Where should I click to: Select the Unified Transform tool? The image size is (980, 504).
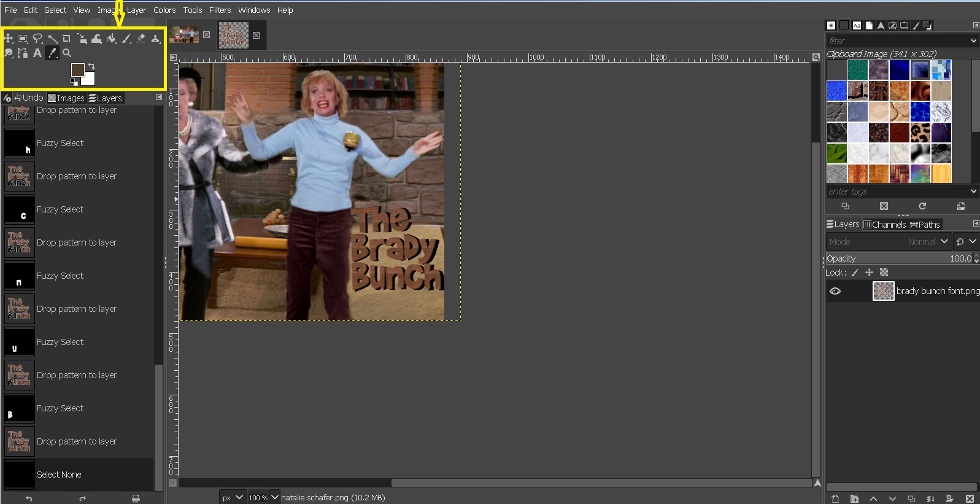click(x=82, y=39)
